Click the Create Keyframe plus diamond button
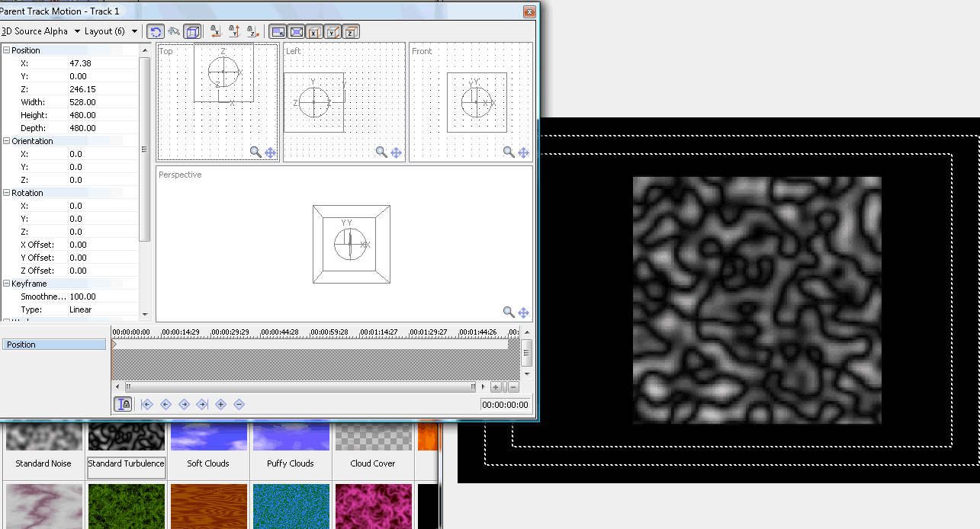 (x=221, y=405)
